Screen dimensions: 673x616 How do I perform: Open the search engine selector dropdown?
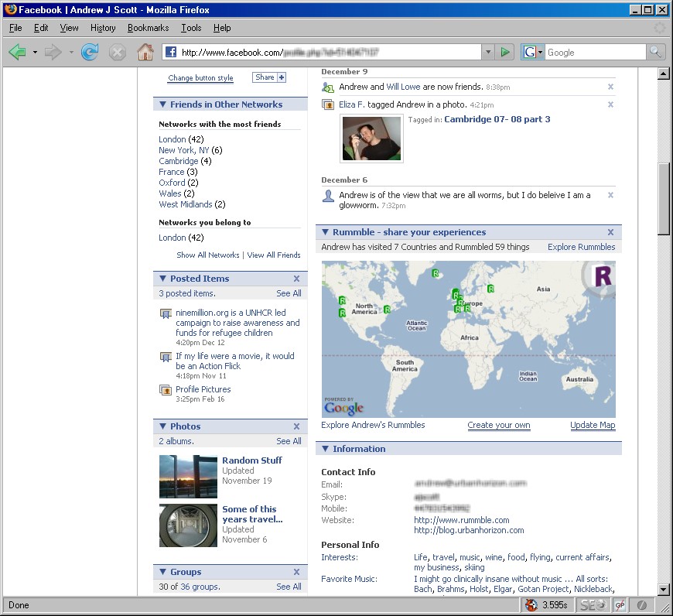pyautogui.click(x=541, y=53)
